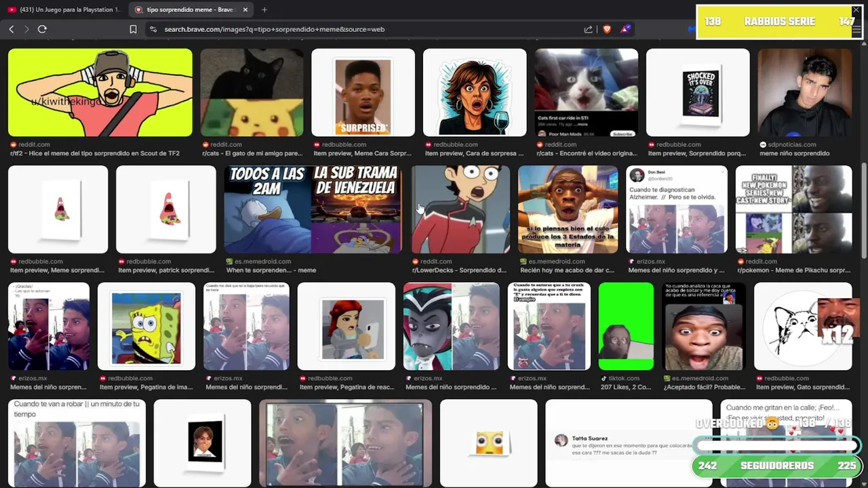Open the 'Shocked It's Over' poster image
The image size is (868, 488).
point(698,92)
